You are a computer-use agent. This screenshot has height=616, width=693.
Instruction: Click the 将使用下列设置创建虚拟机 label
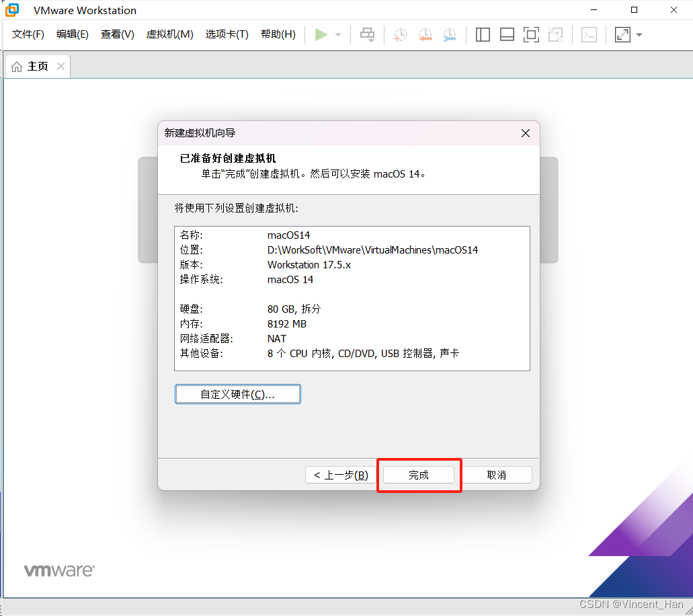pyautogui.click(x=237, y=208)
